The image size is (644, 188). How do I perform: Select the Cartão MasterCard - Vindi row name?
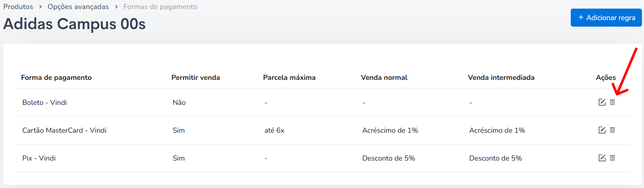(64, 130)
